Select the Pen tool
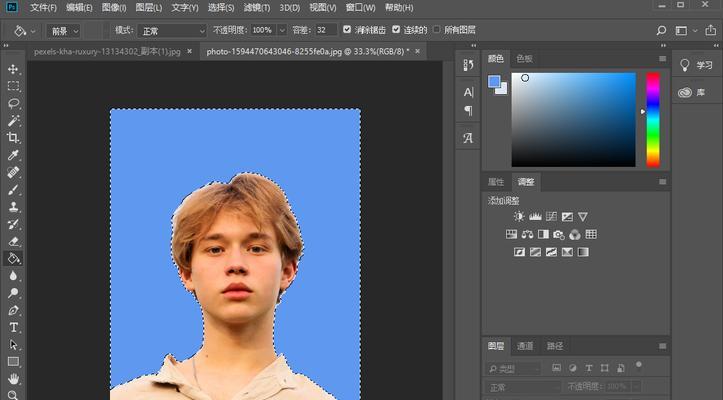The width and height of the screenshot is (723, 400). point(13,310)
